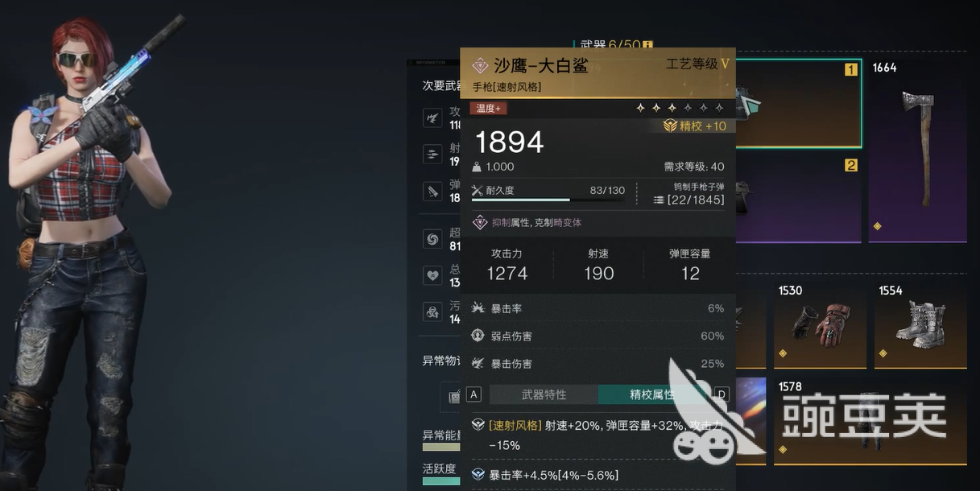Select weapon slot 1 in inventory
The image size is (980, 491).
point(798,103)
